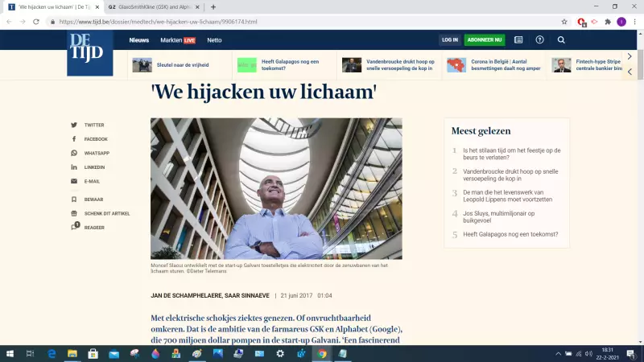The image size is (644, 362).
Task: Open the Markten LIVE menu
Action: point(178,40)
